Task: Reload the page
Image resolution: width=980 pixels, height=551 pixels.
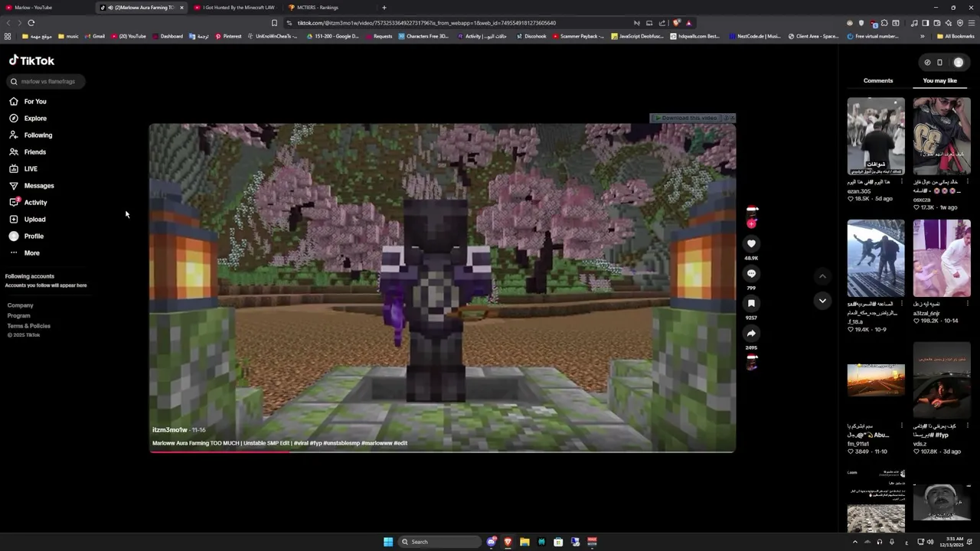Action: click(x=31, y=23)
